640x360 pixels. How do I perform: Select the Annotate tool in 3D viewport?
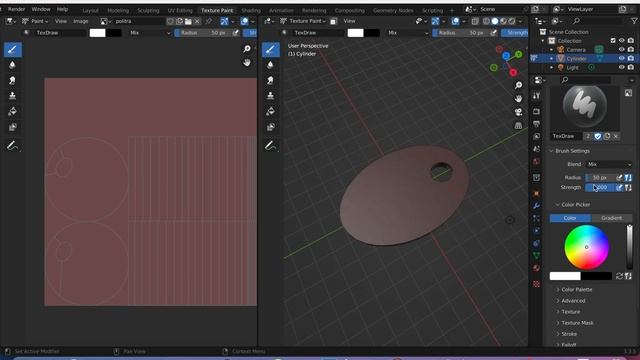270,146
